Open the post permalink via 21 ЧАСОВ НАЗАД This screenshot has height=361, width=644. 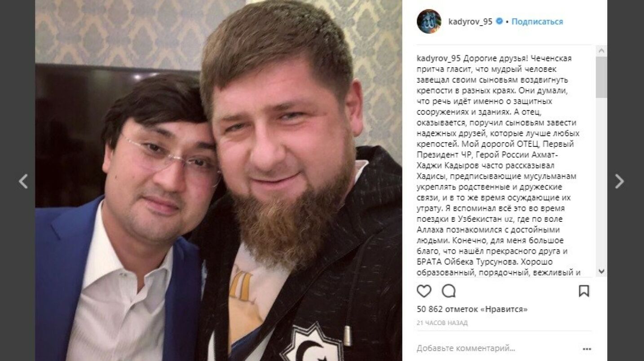(442, 323)
